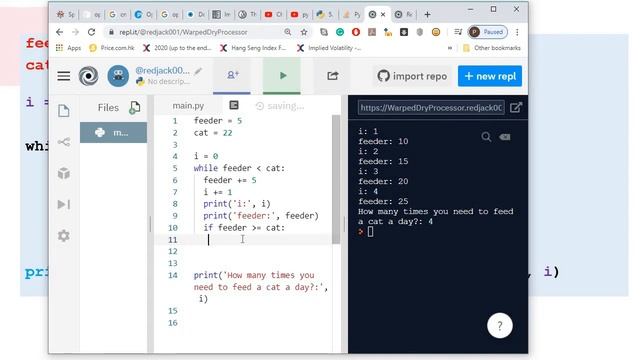Click code line 'while feeder < cat:'
Image resolution: width=640 pixels, height=360 pixels.
[239, 168]
